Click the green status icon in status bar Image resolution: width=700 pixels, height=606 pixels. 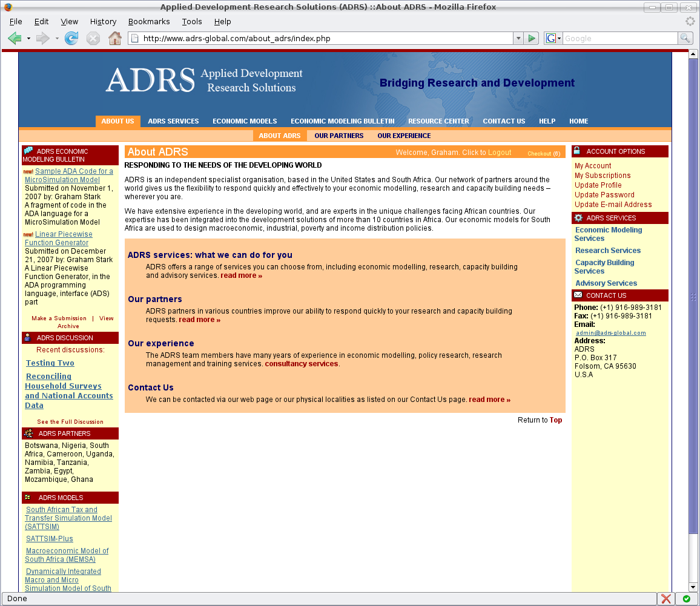tap(686, 599)
